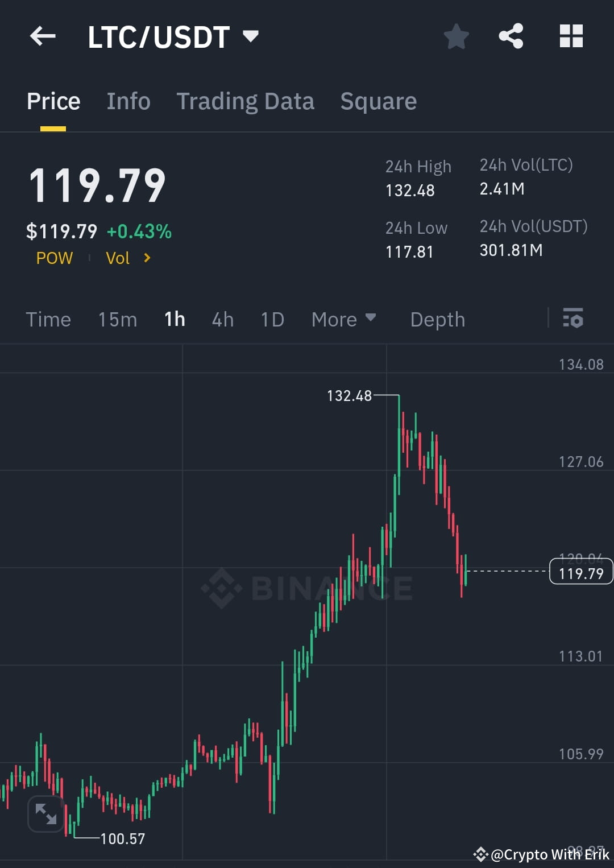Select the 15m timeframe
The width and height of the screenshot is (614, 868).
117,319
